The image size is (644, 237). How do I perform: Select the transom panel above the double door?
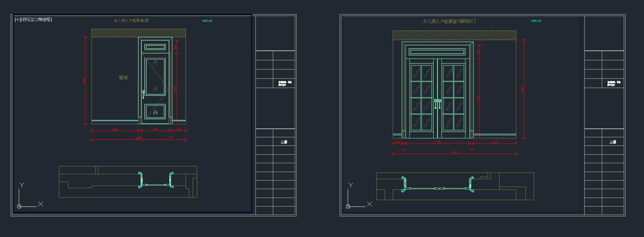pyautogui.click(x=437, y=52)
